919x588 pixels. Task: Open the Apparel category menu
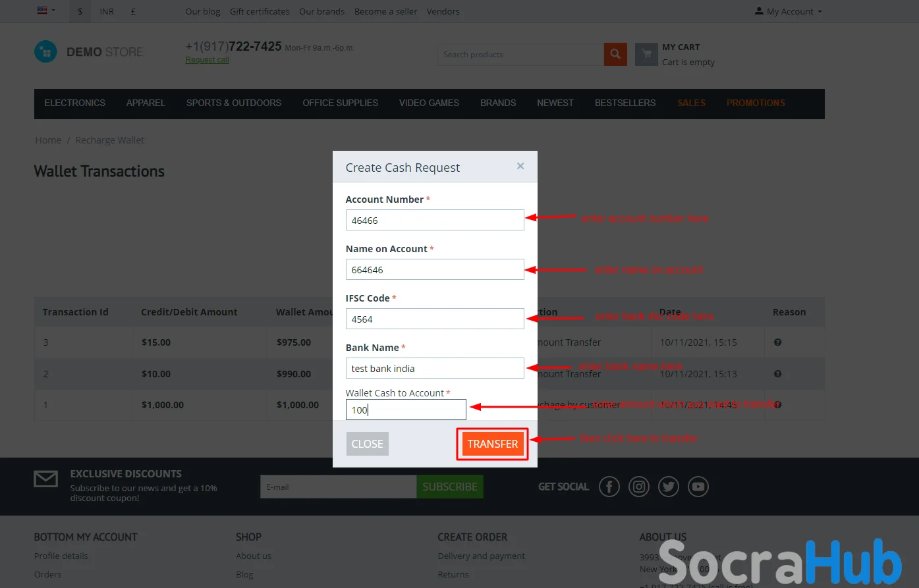(x=146, y=103)
